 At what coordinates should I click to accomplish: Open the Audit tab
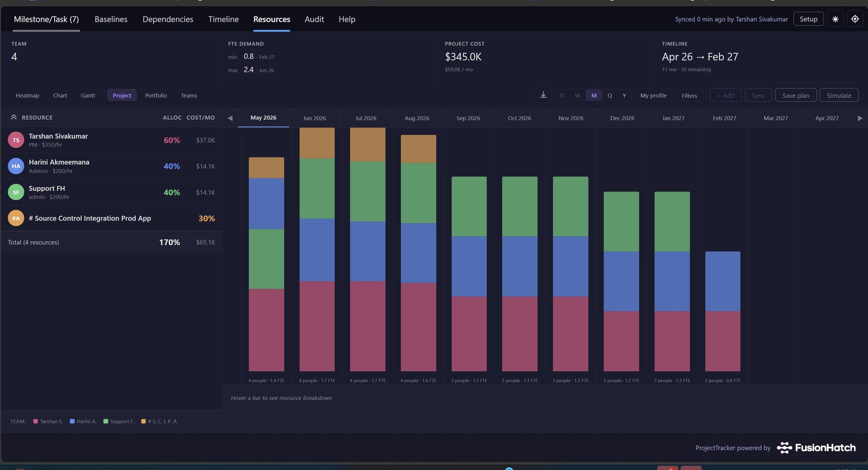point(314,19)
